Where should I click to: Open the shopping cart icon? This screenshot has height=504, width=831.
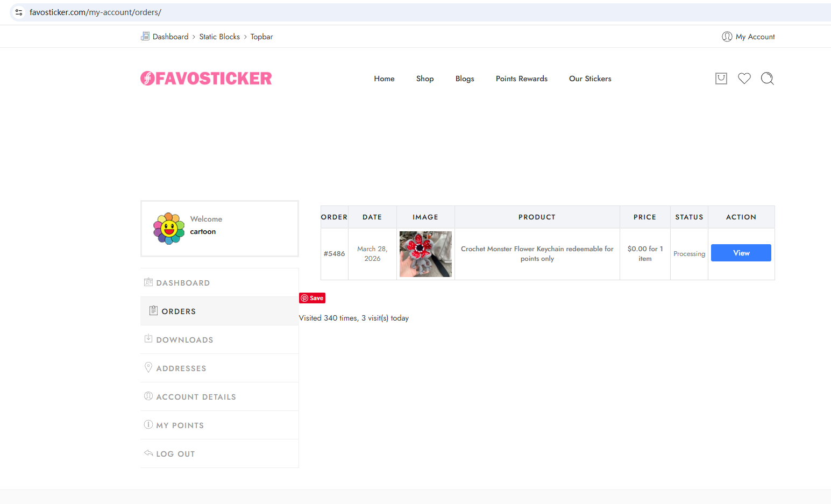click(721, 79)
